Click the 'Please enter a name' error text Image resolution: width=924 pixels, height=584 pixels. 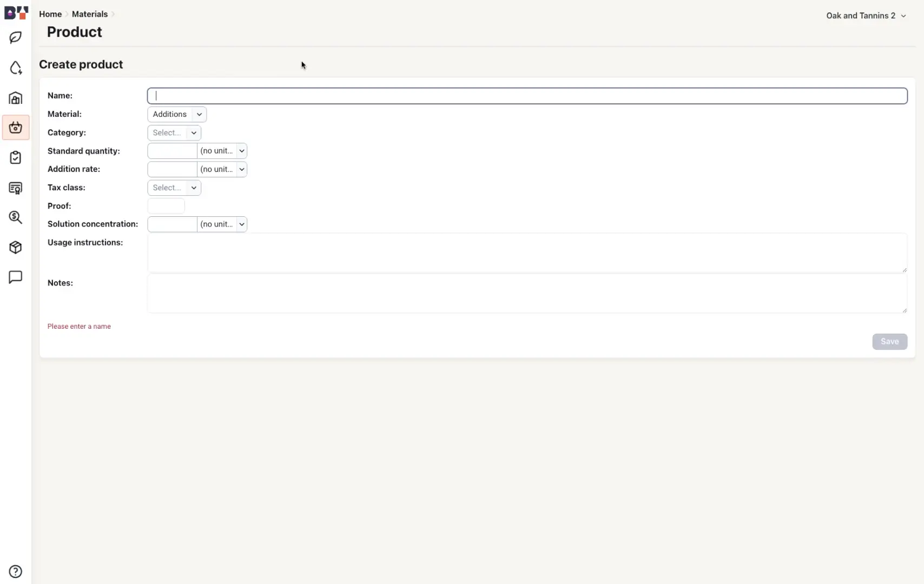(x=79, y=326)
